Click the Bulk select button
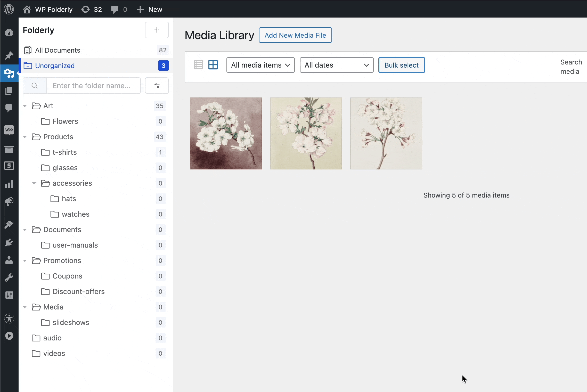The height and width of the screenshot is (392, 587). point(402,65)
